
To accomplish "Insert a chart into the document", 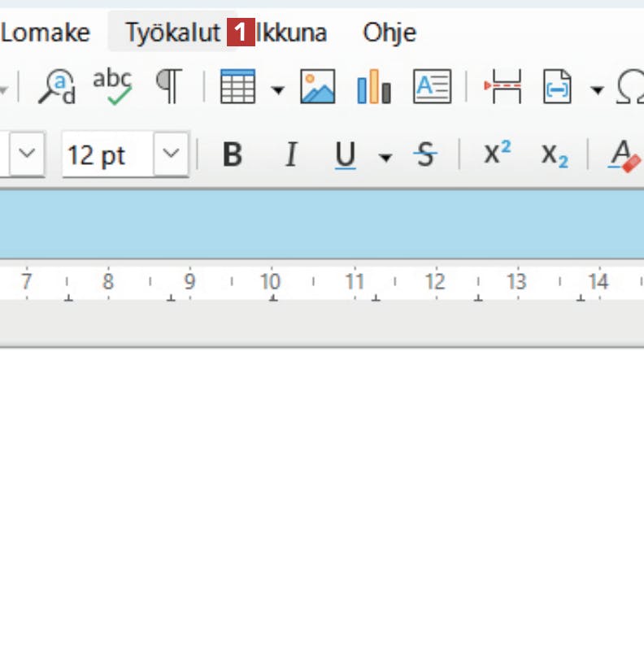I will (374, 86).
